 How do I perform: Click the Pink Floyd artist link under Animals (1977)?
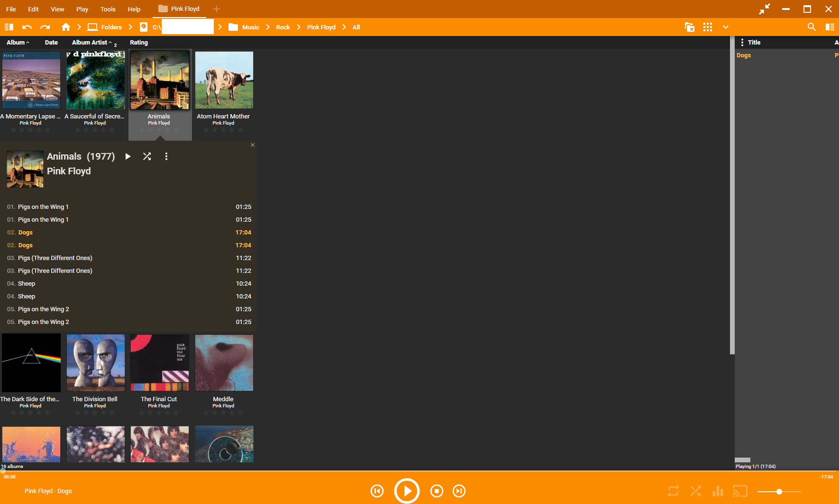pos(69,171)
